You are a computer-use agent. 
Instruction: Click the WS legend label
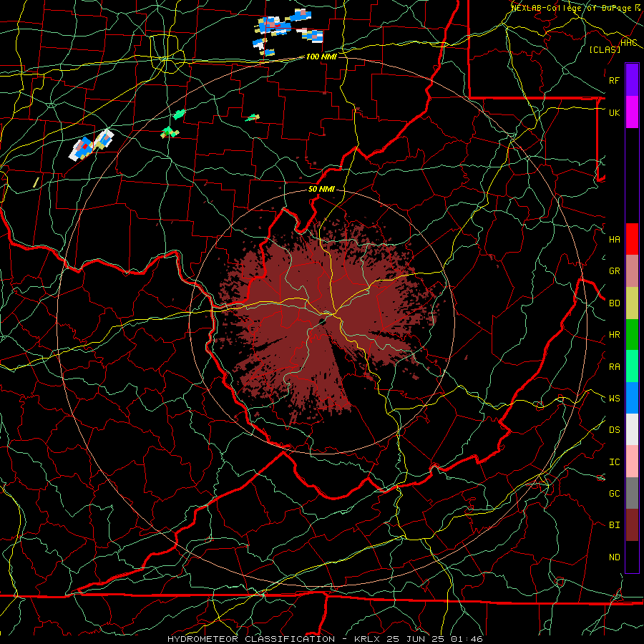(614, 399)
